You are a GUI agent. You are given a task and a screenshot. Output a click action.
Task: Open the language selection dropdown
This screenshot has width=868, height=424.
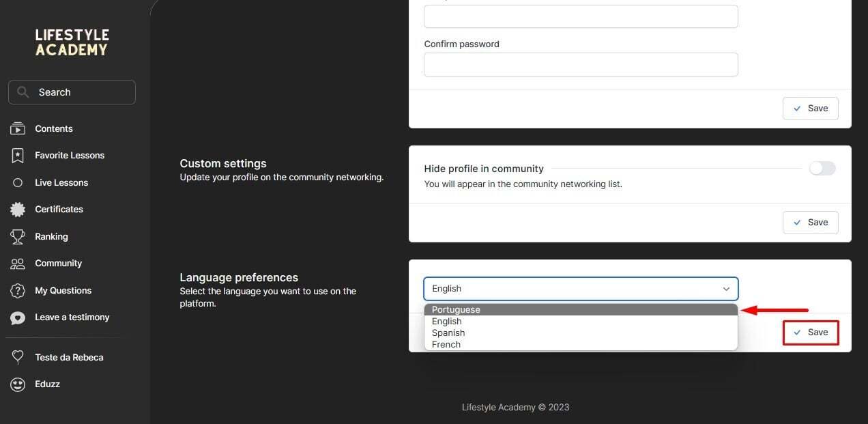pyautogui.click(x=581, y=289)
